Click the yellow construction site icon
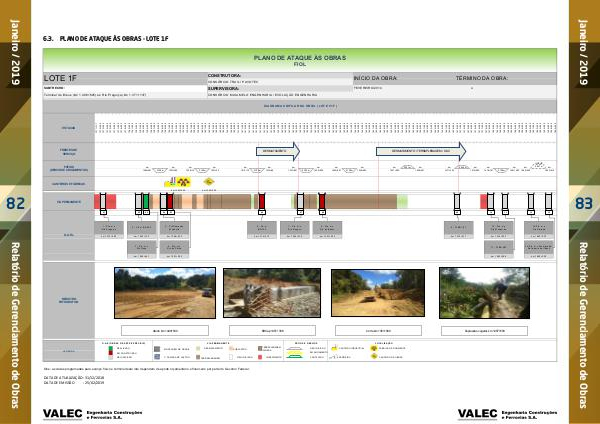The width and height of the screenshot is (600, 424). click(177, 182)
